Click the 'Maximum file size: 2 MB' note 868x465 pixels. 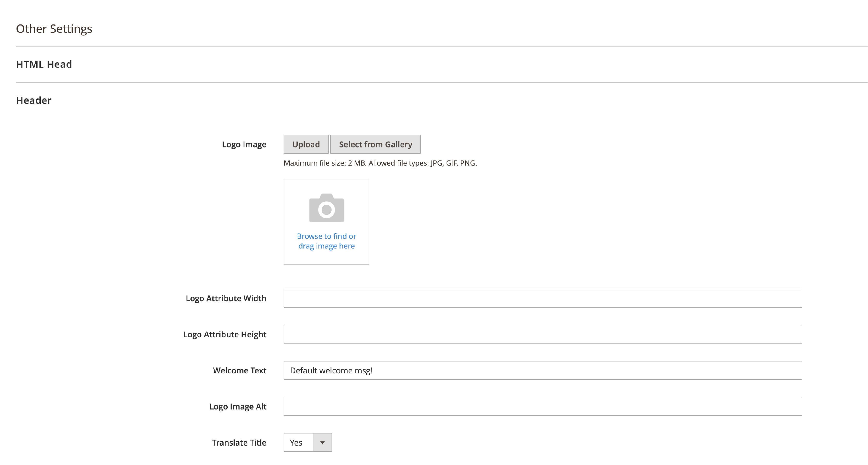380,163
